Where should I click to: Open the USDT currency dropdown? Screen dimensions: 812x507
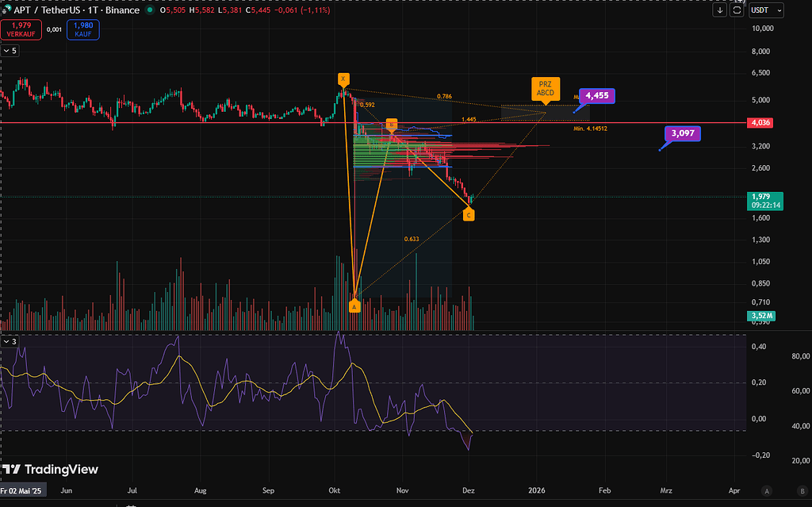click(766, 10)
